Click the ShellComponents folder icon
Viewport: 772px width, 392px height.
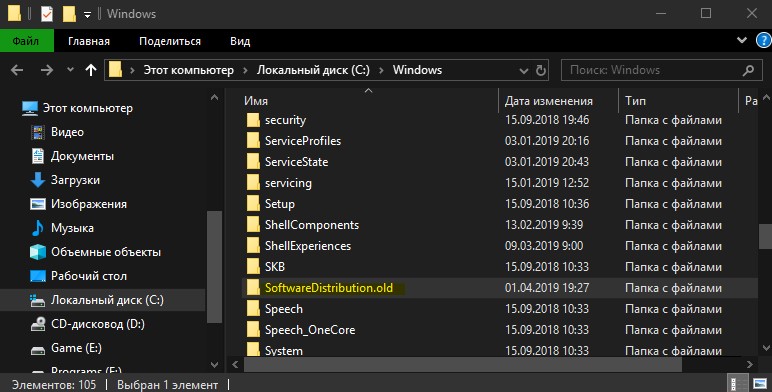tap(253, 225)
